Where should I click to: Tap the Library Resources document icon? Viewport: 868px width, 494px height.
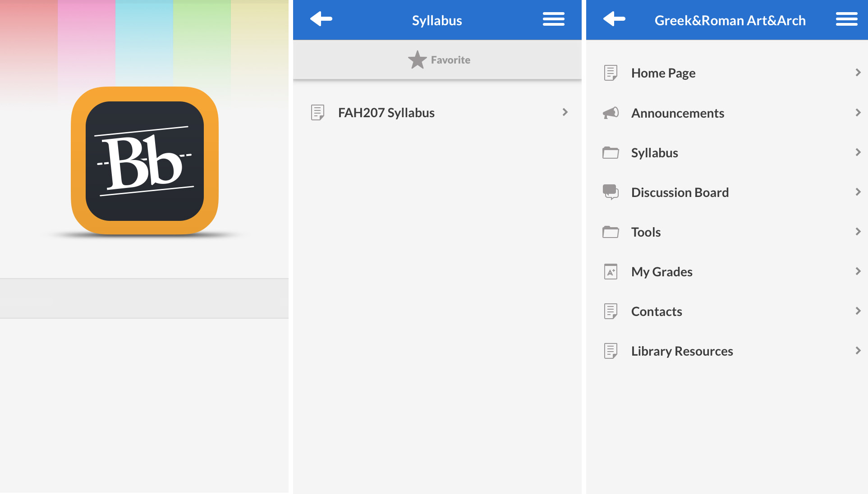pyautogui.click(x=611, y=351)
